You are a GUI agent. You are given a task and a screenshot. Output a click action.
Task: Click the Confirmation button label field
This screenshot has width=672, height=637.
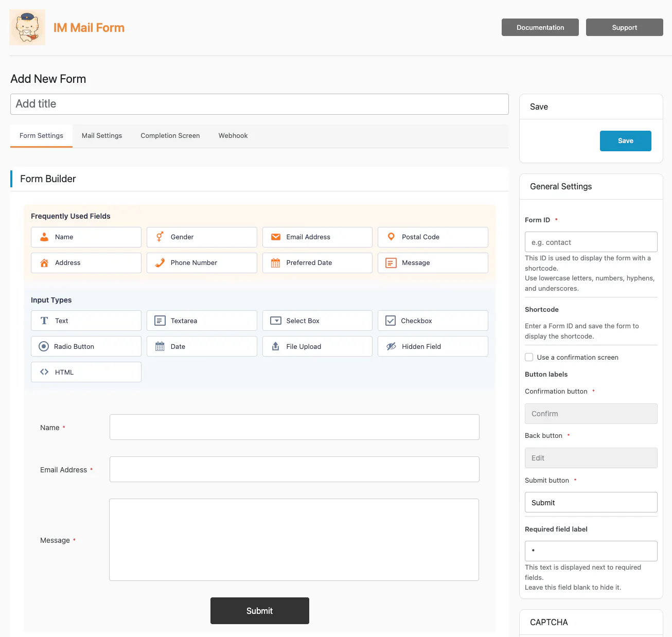[591, 414]
